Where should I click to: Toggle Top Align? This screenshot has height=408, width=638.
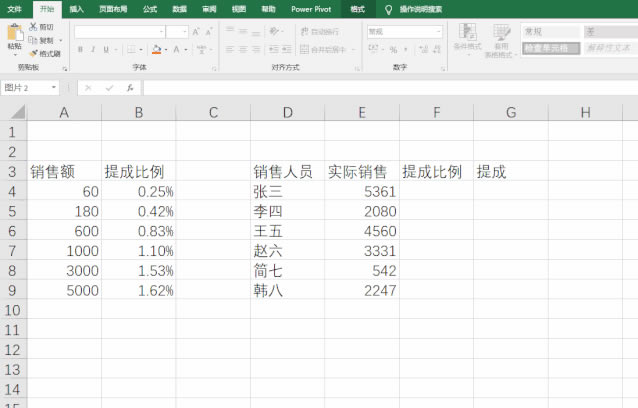pyautogui.click(x=230, y=31)
